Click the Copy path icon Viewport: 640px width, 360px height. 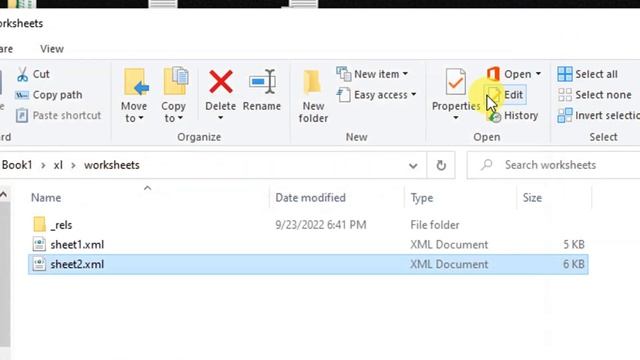22,95
